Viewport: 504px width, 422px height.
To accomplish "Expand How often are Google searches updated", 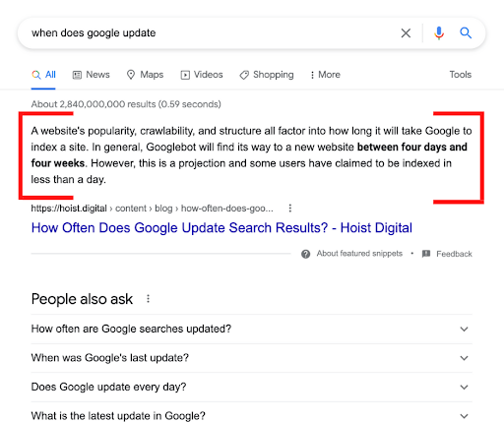I will pos(252,329).
